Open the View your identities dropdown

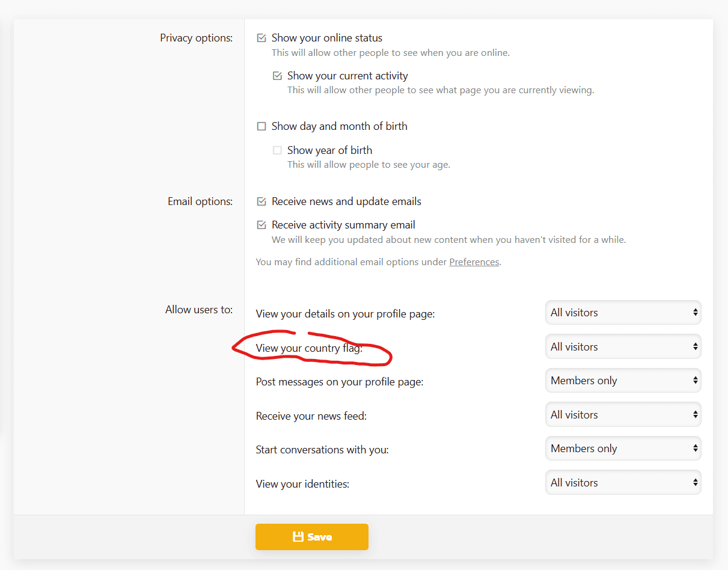click(623, 483)
